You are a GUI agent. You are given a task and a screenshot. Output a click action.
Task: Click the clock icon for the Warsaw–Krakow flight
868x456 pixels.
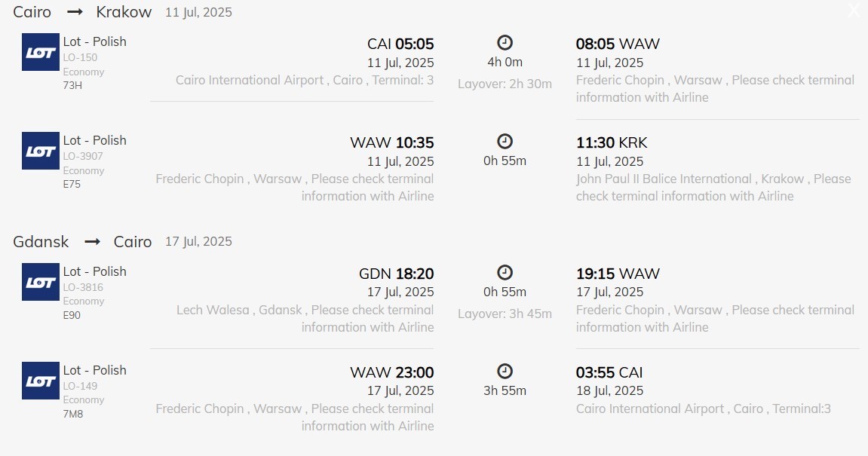(x=505, y=141)
